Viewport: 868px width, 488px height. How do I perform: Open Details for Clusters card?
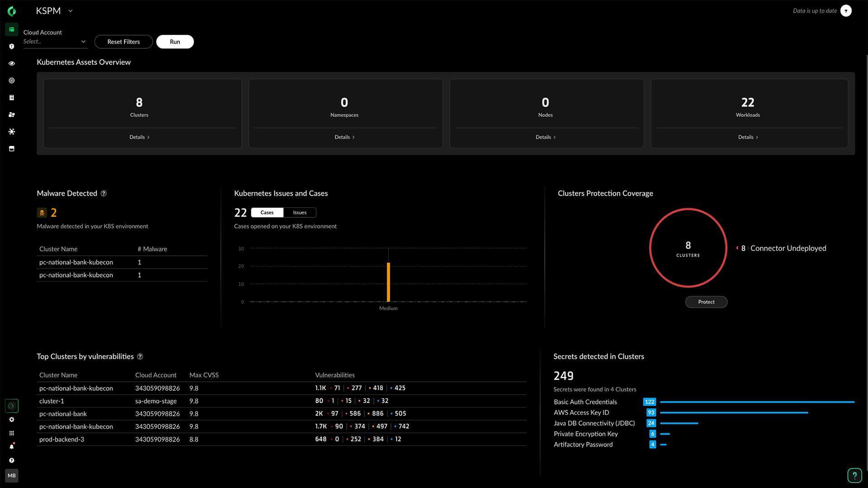tap(139, 137)
